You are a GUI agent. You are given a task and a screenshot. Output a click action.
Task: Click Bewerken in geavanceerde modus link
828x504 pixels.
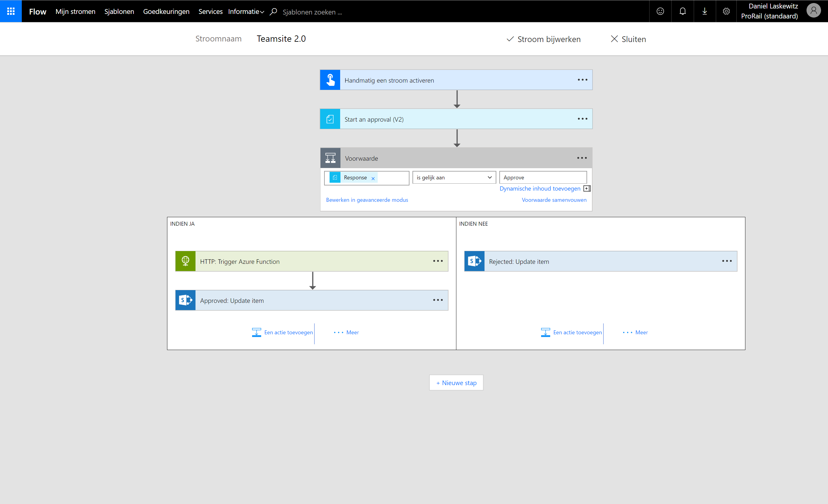pyautogui.click(x=366, y=200)
